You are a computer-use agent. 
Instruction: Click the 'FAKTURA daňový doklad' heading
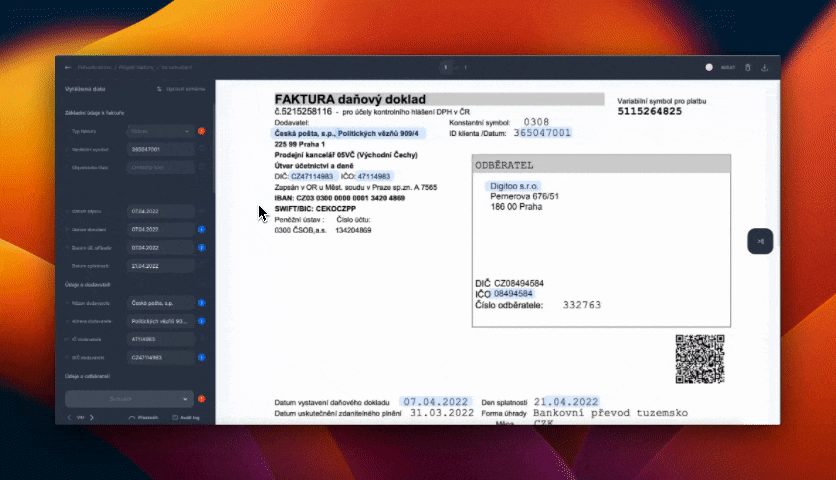(350, 99)
